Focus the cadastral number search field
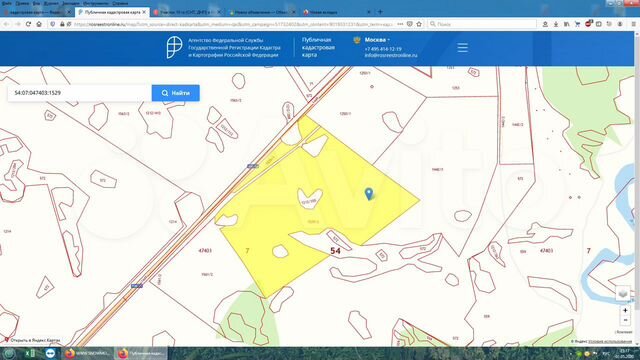This screenshot has height=360, width=640. pyautogui.click(x=80, y=93)
